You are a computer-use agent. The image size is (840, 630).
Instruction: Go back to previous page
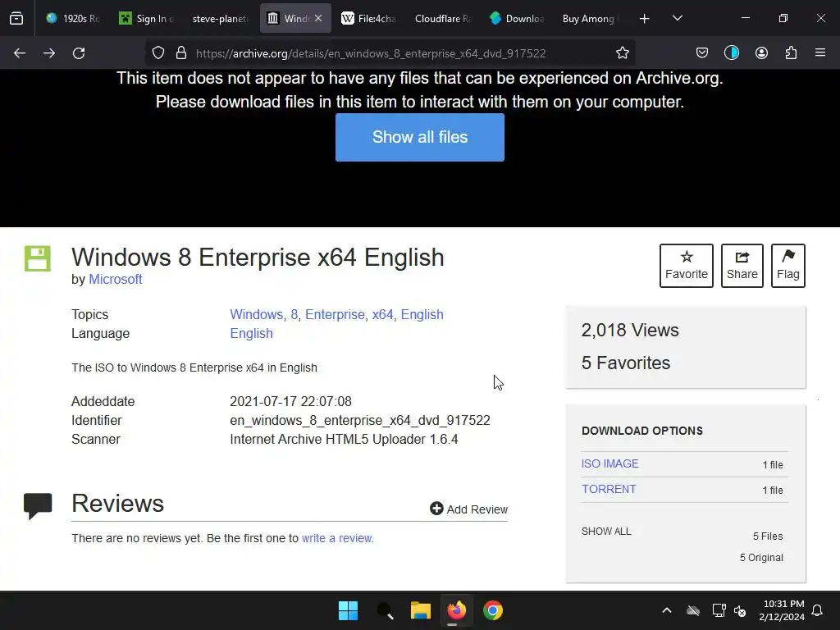(20, 53)
